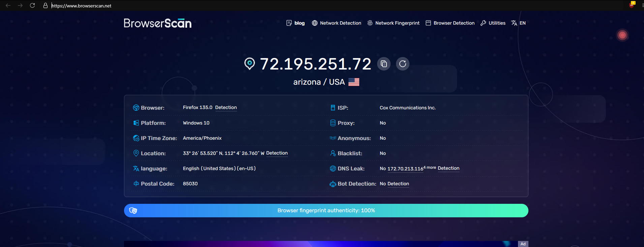This screenshot has height=247, width=644.
Task: Click the Blacklist row person icon
Action: point(333,153)
